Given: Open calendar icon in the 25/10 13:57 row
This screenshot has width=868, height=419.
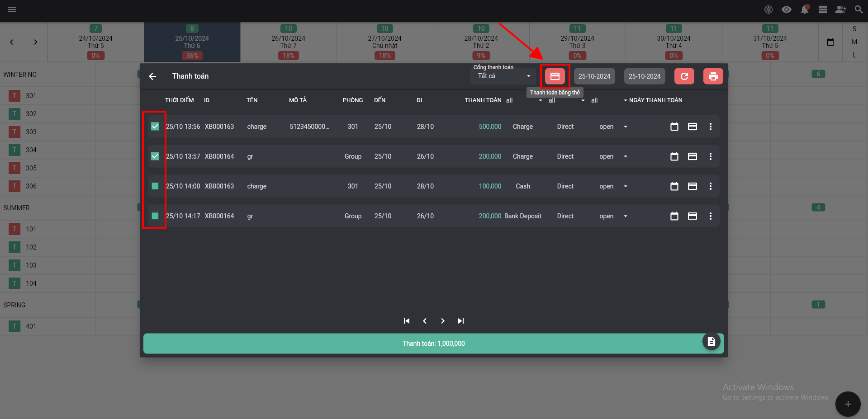Looking at the screenshot, I should [x=674, y=156].
